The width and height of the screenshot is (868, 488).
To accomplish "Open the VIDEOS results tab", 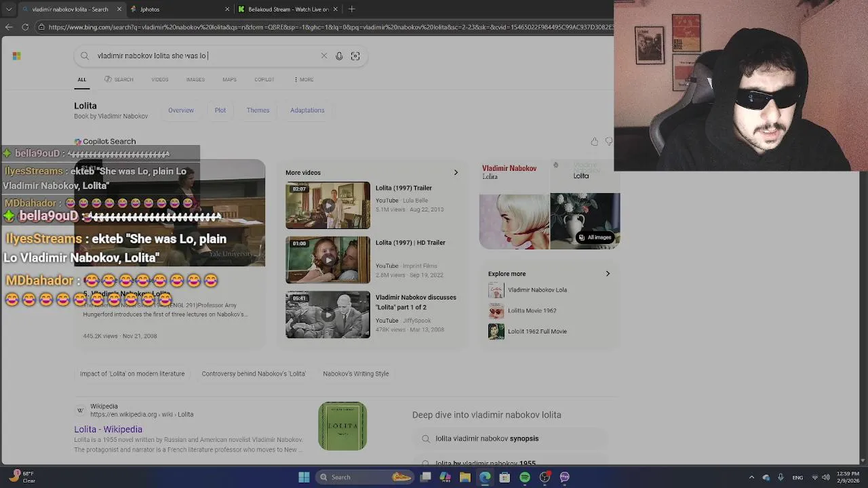I will (160, 79).
